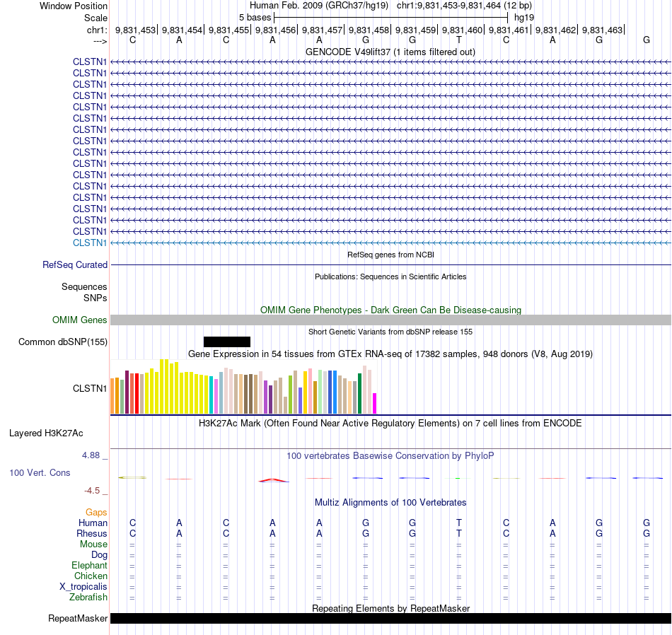Click 'Repeating Elements by RepeatMasker' title

pos(391,608)
